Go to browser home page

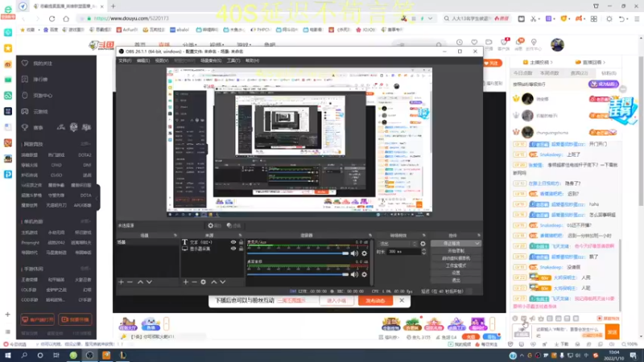tap(66, 19)
